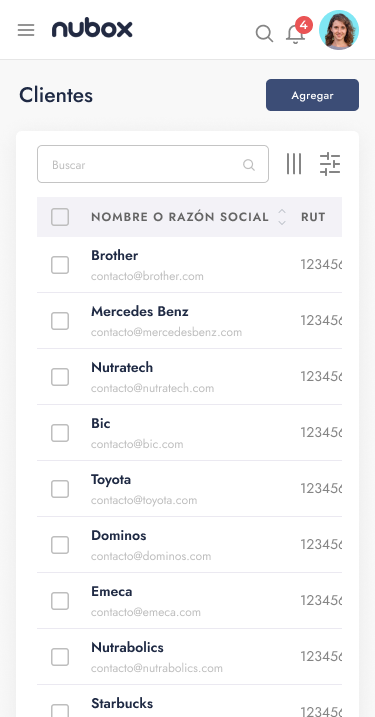The width and height of the screenshot is (375, 717).
Task: Open the search magnifier in header
Action: (264, 34)
